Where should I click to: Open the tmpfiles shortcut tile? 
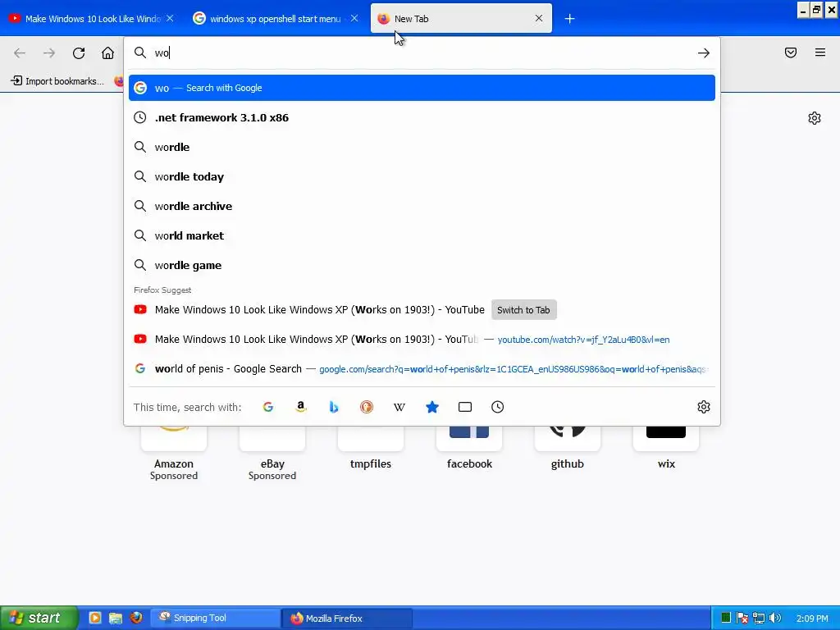pos(371,447)
